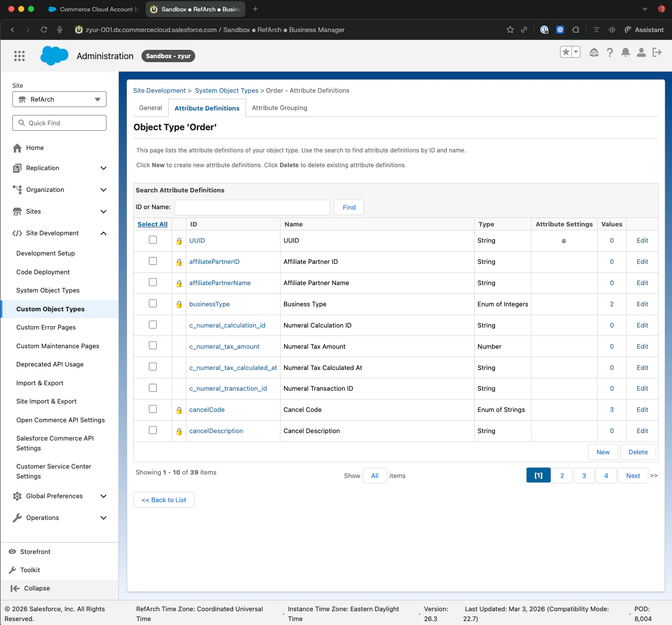Check the businessType row checkbox

(x=153, y=303)
